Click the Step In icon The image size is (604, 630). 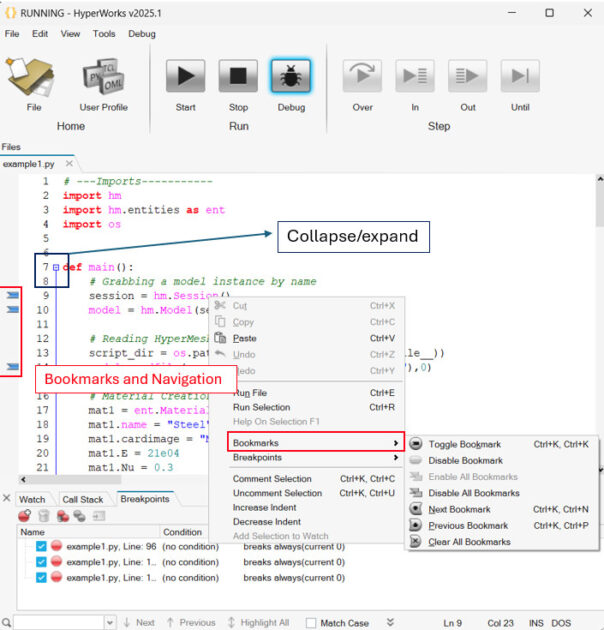pyautogui.click(x=414, y=76)
